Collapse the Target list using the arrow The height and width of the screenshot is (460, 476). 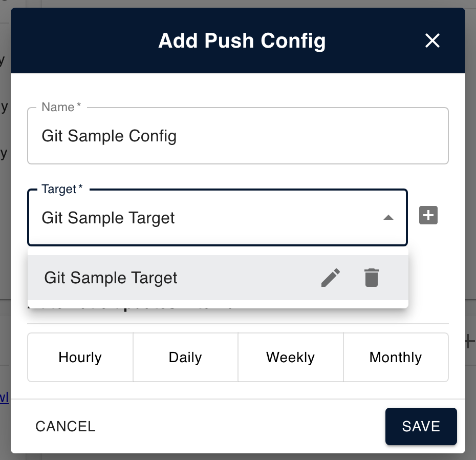tap(388, 218)
